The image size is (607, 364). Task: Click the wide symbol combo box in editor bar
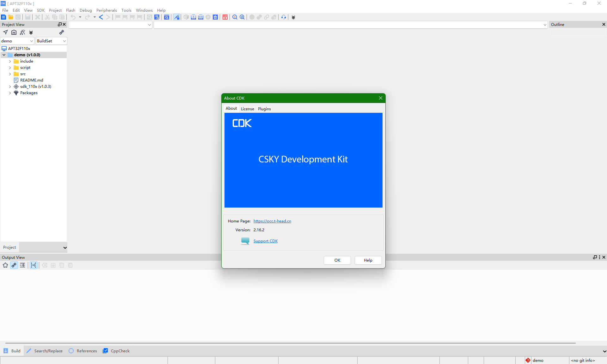click(x=351, y=25)
